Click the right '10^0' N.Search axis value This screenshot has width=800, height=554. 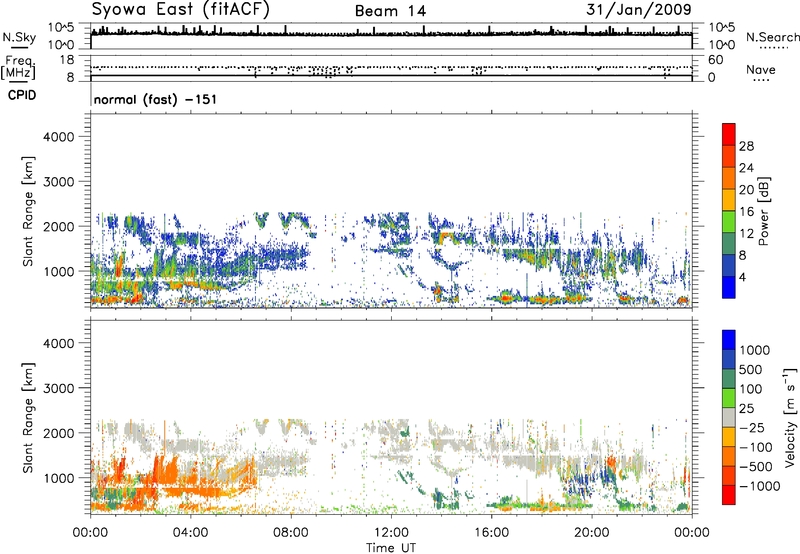[722, 45]
